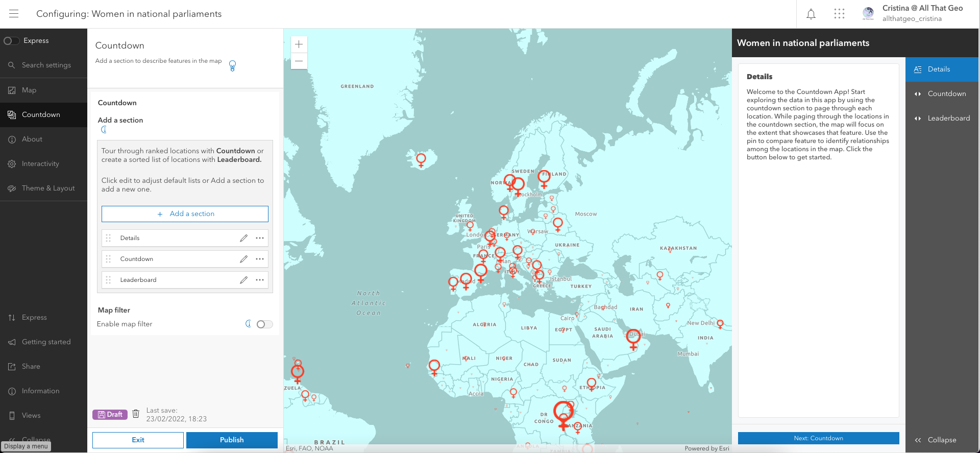Click the Cristina user profile avatar
This screenshot has width=980, height=453.
point(868,14)
